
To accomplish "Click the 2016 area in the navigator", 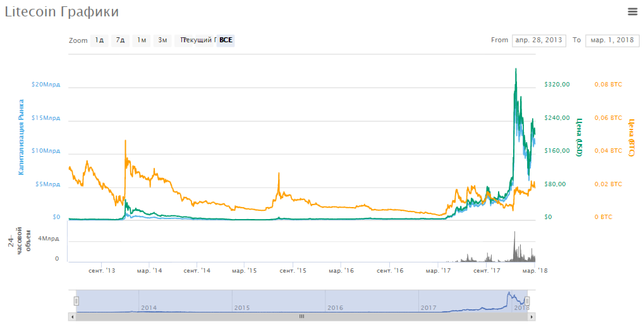I will tap(336, 307).
